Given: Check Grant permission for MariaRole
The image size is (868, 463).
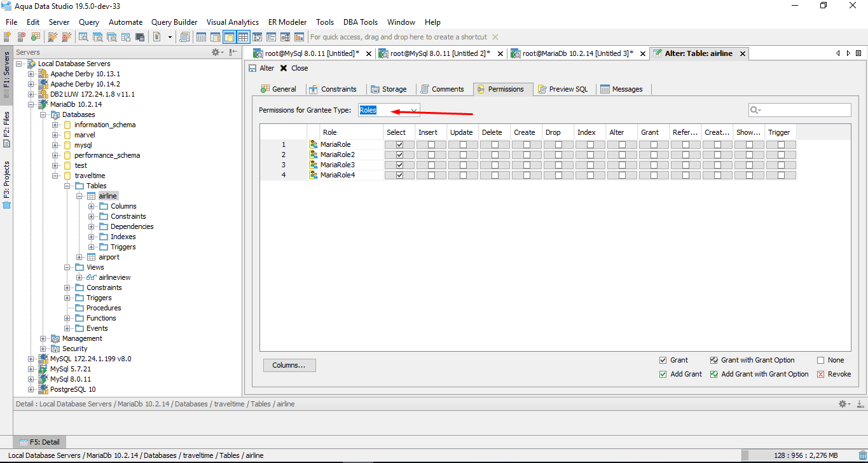Looking at the screenshot, I should tap(654, 144).
